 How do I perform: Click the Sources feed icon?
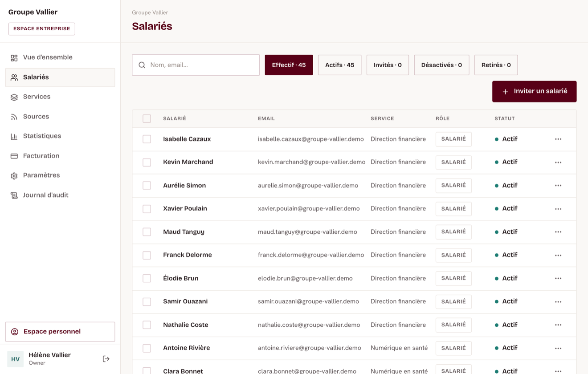(14, 117)
